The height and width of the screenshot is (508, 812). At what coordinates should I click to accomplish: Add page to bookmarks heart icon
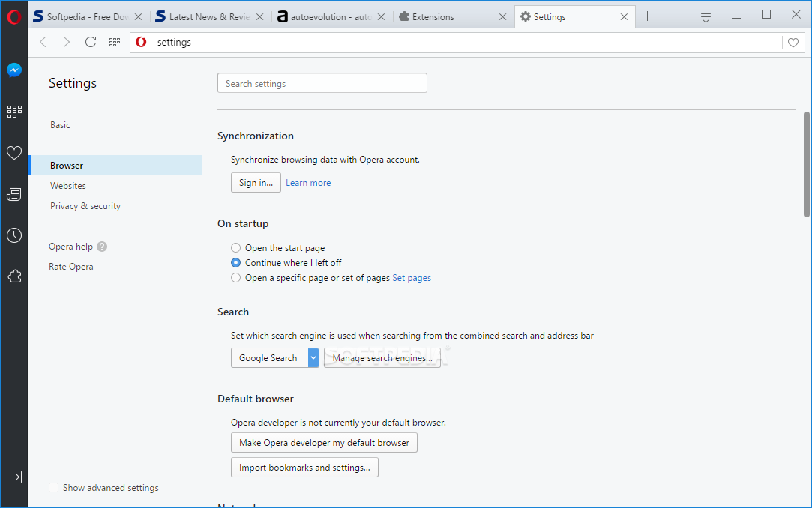[x=793, y=43]
